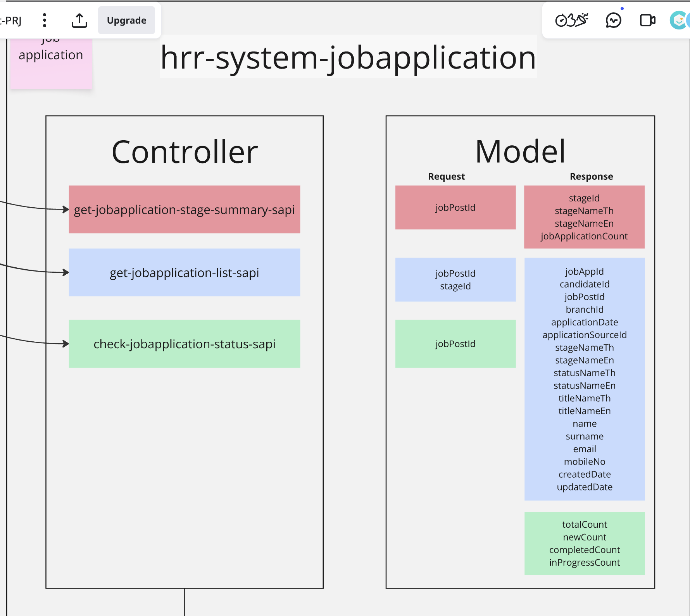Click the Model heading text
The image size is (690, 616).
(520, 151)
